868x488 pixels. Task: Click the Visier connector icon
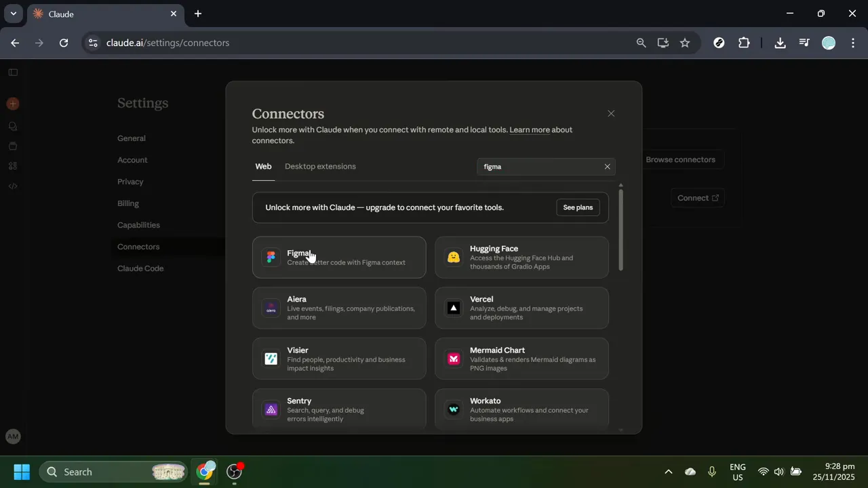pos(271,359)
